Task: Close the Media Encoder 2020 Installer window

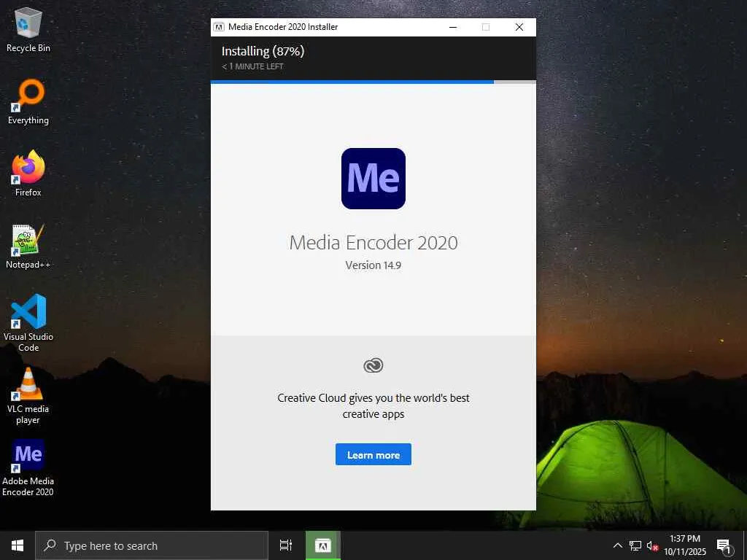Action: click(x=519, y=27)
